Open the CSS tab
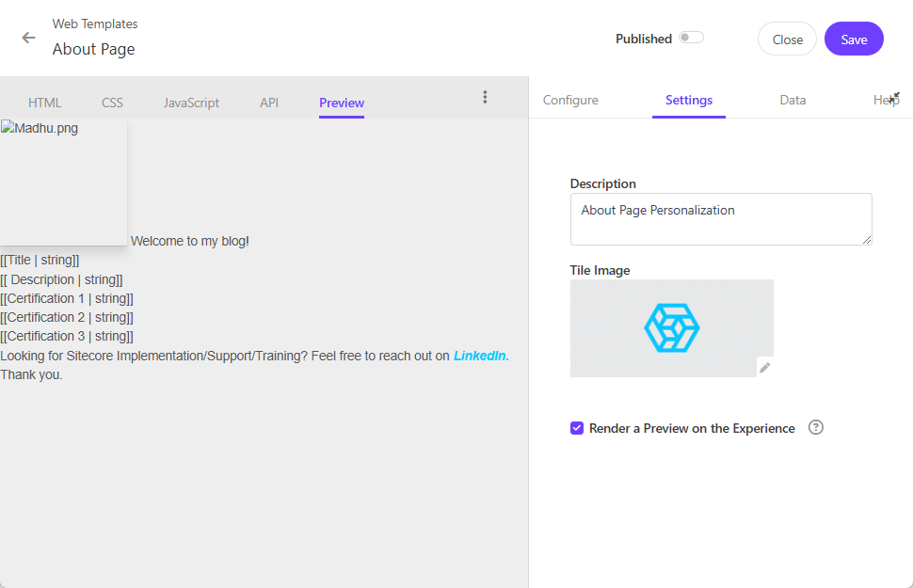The image size is (913, 588). click(112, 103)
